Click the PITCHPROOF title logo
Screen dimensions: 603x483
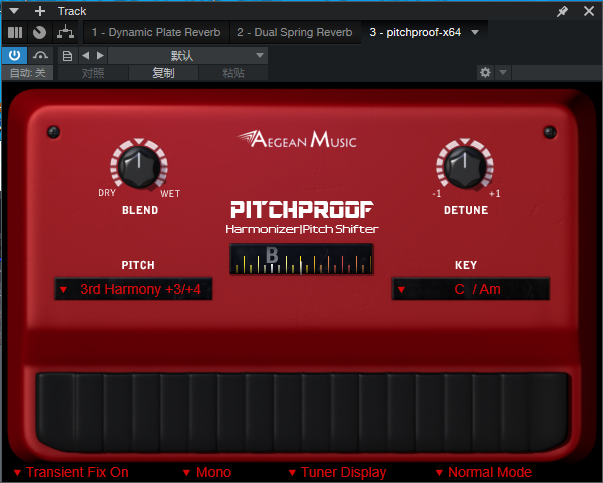302,210
